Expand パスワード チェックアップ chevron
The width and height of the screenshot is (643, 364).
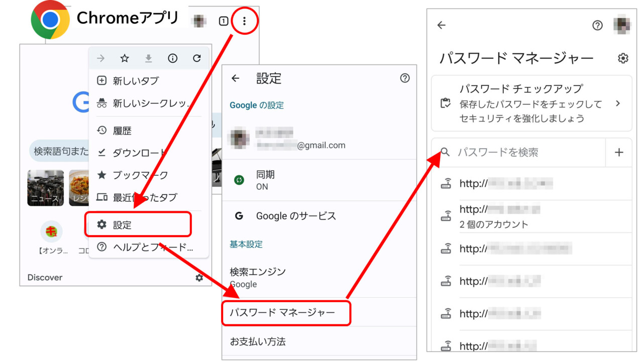click(618, 103)
